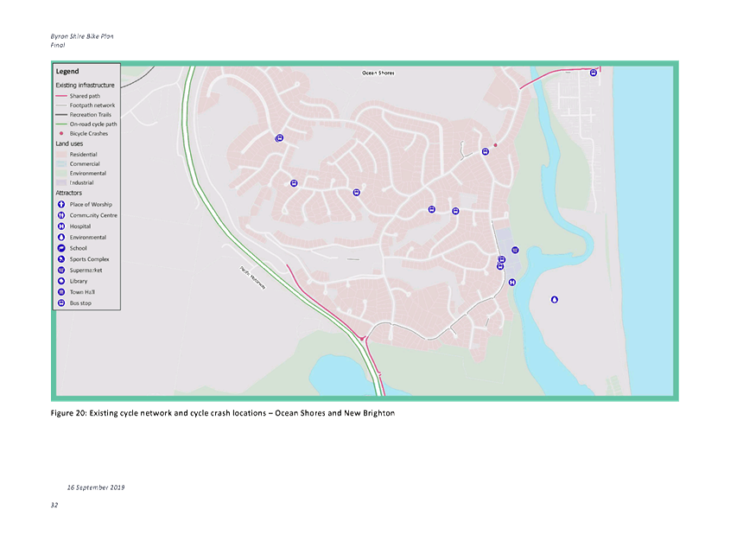Click the Bus stop icon in legend
The image size is (756, 535).
click(61, 303)
